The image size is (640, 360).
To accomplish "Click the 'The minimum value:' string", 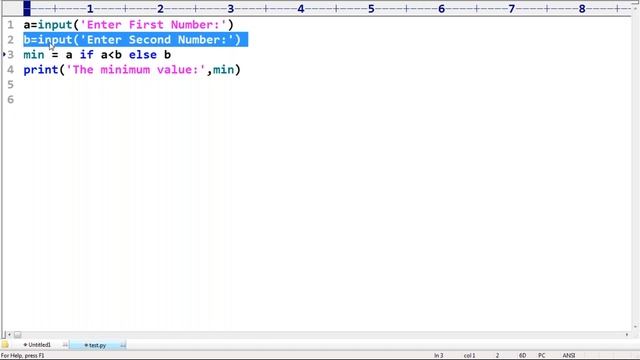I will point(136,70).
